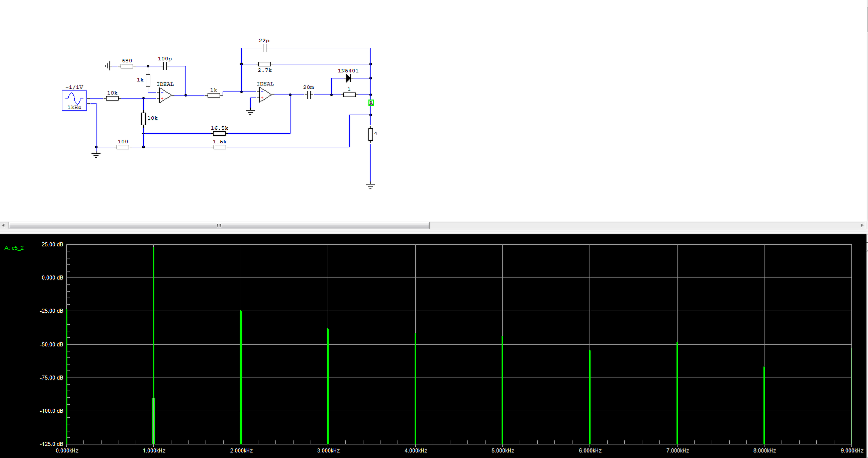Select the ground symbol below the sine source

coord(96,155)
